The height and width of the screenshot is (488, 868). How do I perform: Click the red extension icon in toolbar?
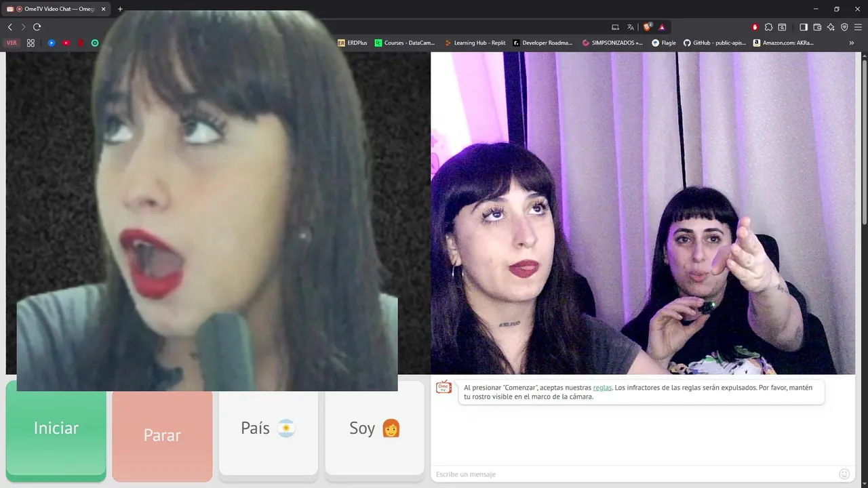755,27
